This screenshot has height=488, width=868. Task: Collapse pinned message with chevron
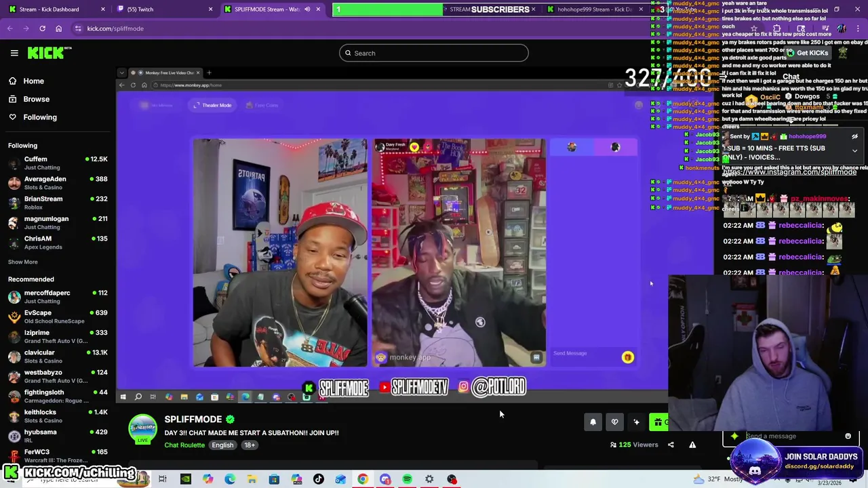tap(854, 150)
